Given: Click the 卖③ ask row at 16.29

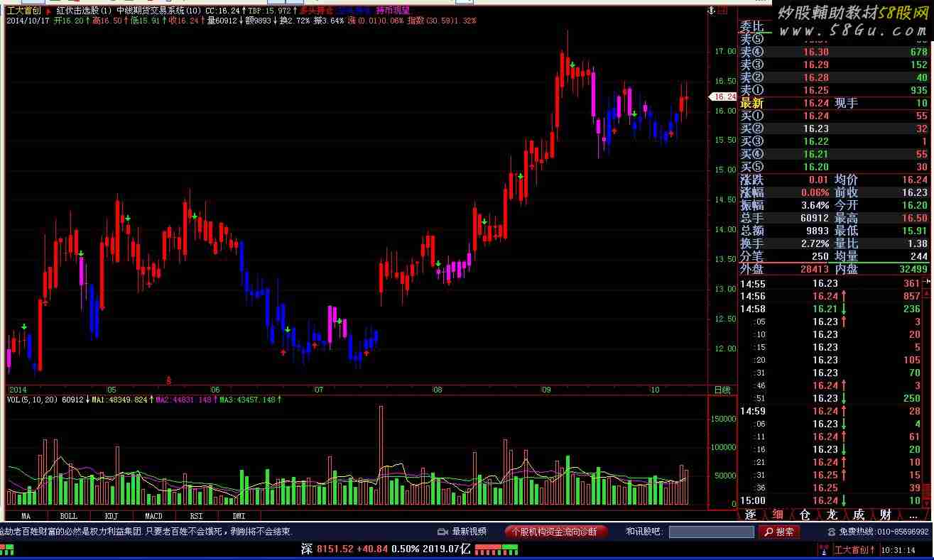Looking at the screenshot, I should 834,65.
